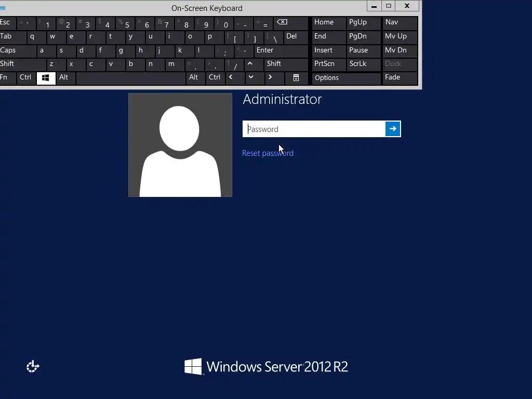Tap the letter t key
This screenshot has height=399, width=532.
pos(115,37)
